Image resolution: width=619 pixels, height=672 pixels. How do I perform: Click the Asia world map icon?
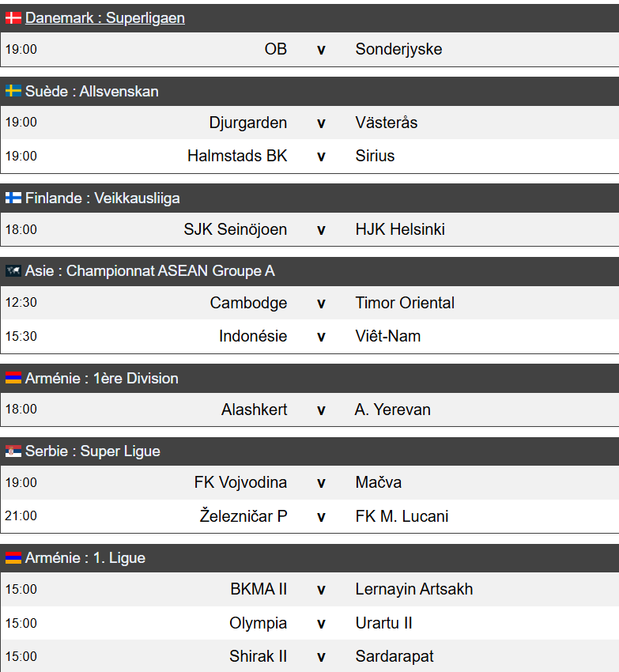tap(13, 271)
